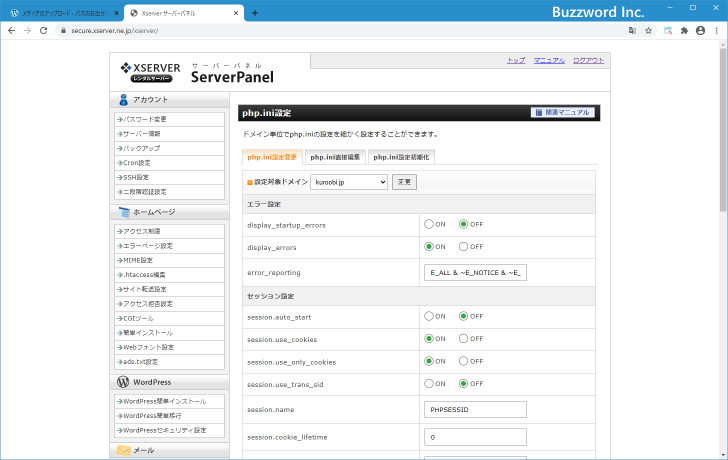Click the translate page icon in address bar
Viewport: 728px width, 460px height.
[x=632, y=31]
